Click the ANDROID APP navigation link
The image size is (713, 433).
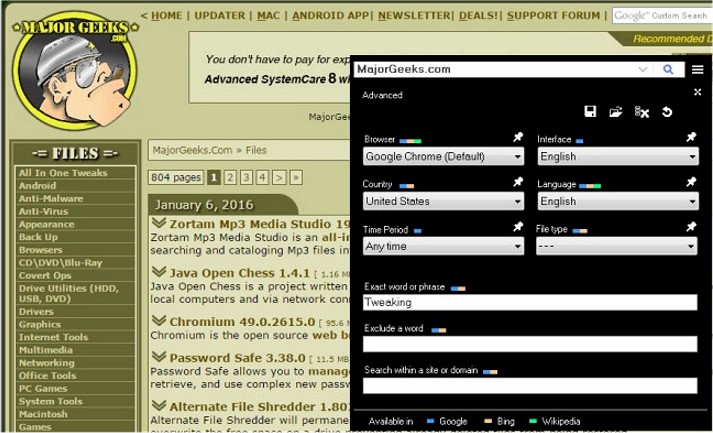coord(330,15)
